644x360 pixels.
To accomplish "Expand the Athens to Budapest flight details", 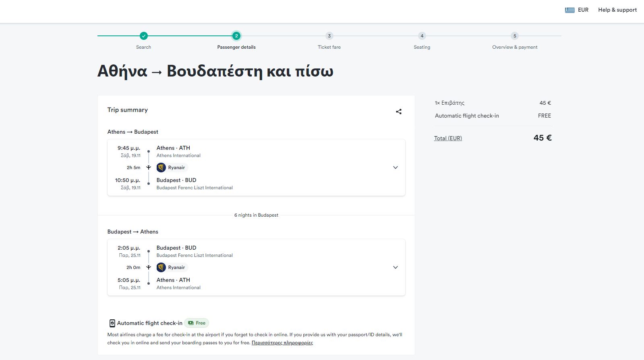I will tap(396, 168).
